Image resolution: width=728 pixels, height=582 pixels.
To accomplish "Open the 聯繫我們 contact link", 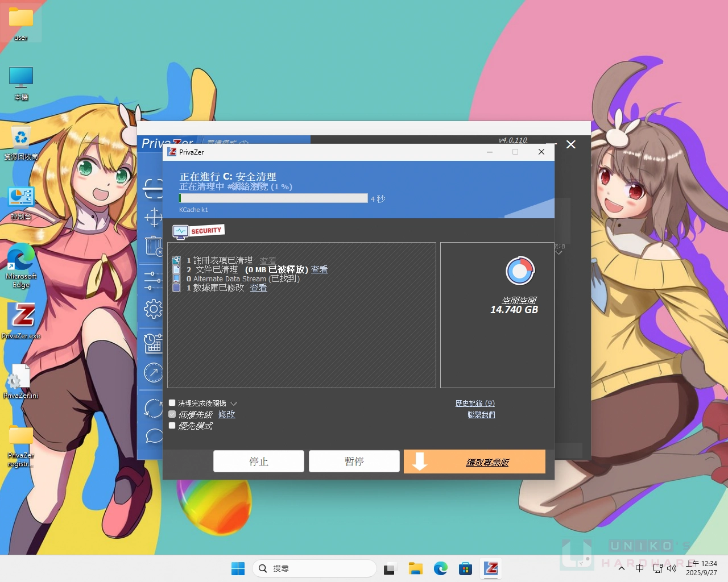I will click(481, 415).
